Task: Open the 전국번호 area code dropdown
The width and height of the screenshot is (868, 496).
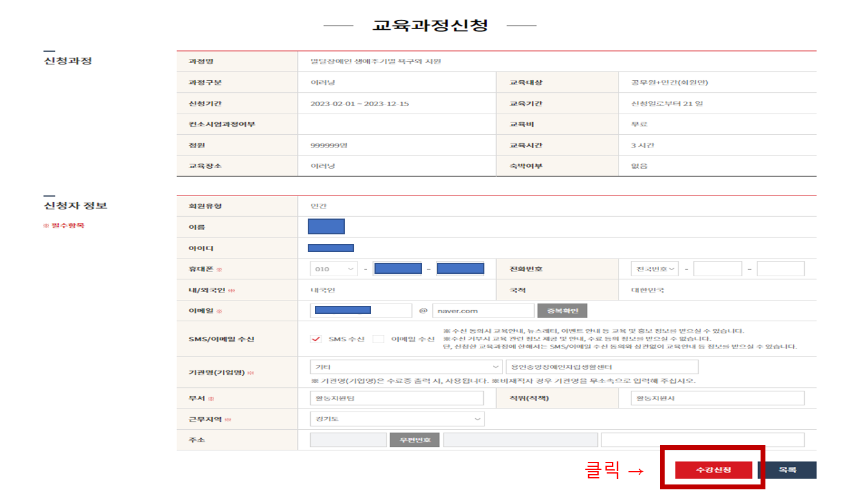Action: [x=655, y=269]
